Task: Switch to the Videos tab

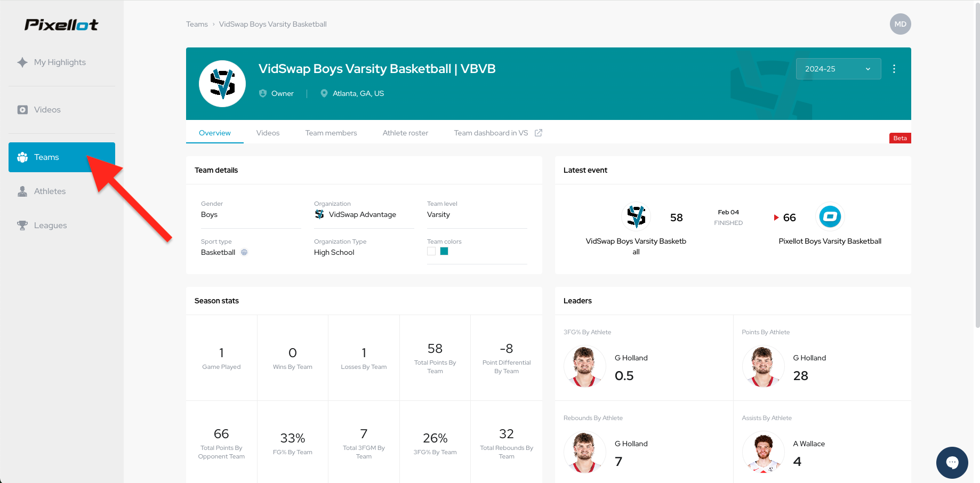Action: 268,133
